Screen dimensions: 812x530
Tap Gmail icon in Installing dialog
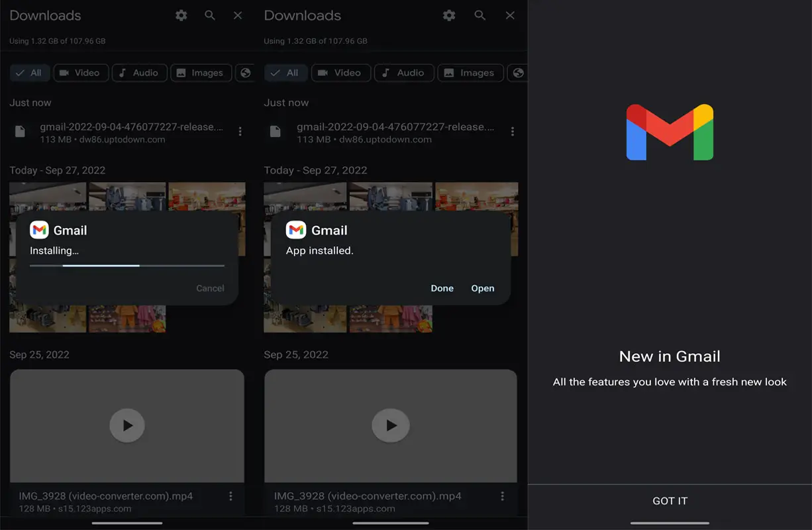(x=39, y=230)
